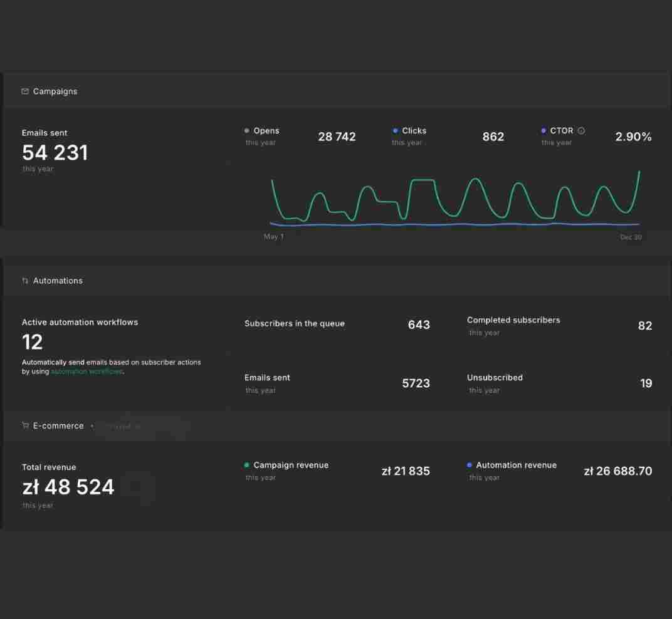Click the green Campaign revenue dot
This screenshot has width=672, height=619.
(246, 465)
